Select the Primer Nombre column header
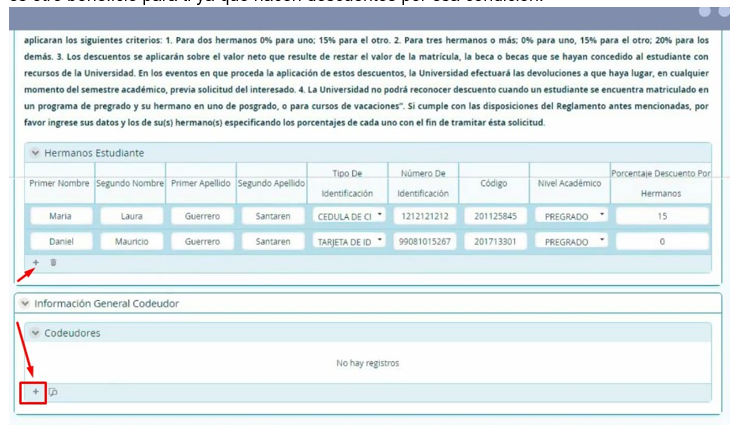 click(x=59, y=183)
